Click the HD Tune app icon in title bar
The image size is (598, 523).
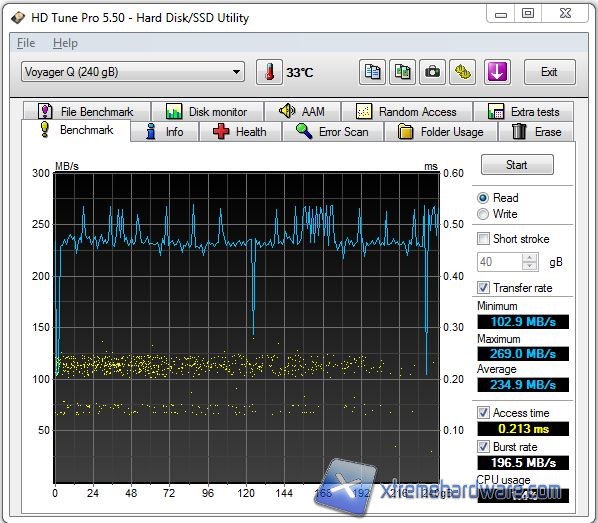[18, 18]
